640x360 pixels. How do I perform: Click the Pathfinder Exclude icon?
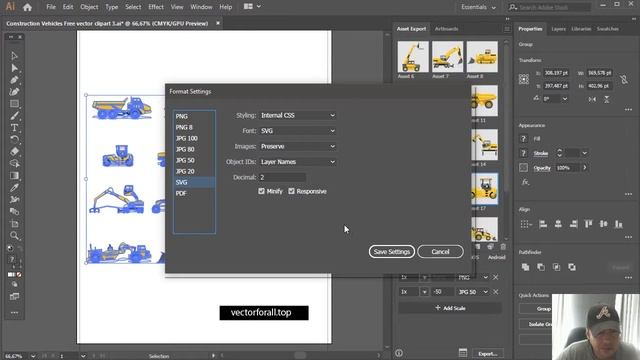click(x=572, y=267)
